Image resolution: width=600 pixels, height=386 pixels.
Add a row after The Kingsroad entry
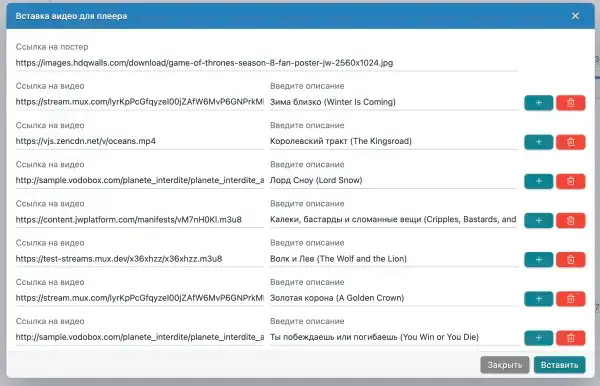point(538,142)
